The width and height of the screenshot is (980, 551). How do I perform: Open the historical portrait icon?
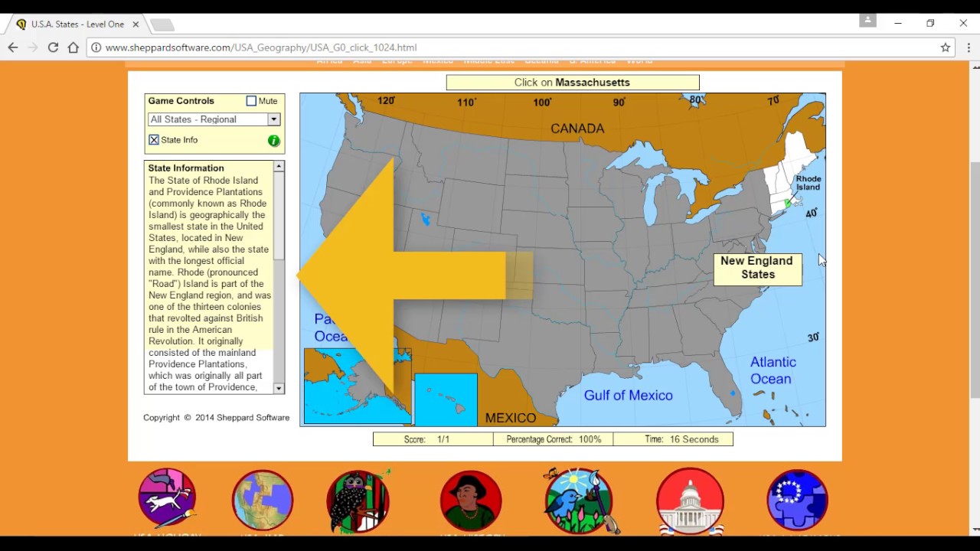coord(471,500)
